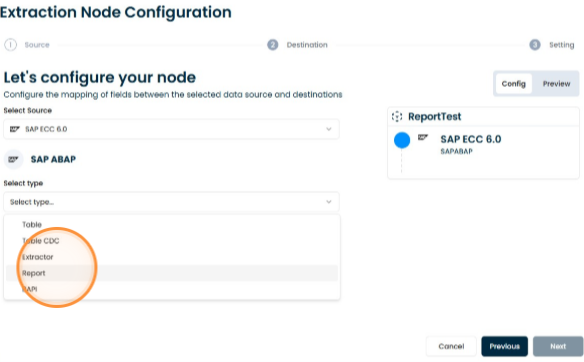
Task: Select Report in the type dropdown
Action: point(172,273)
